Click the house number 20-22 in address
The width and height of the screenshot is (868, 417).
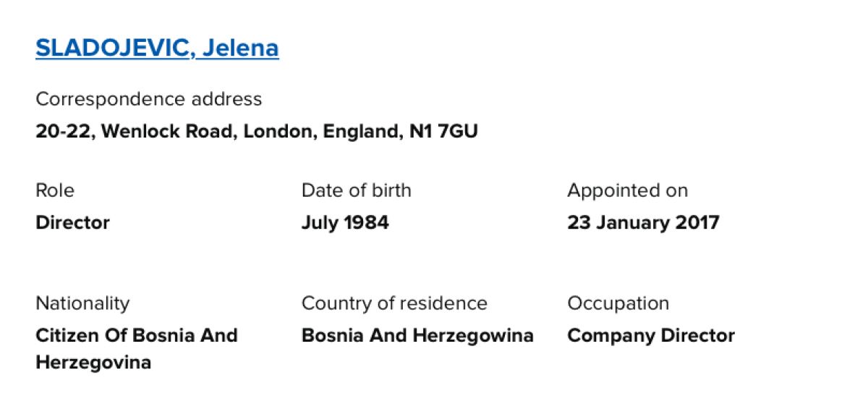click(65, 132)
